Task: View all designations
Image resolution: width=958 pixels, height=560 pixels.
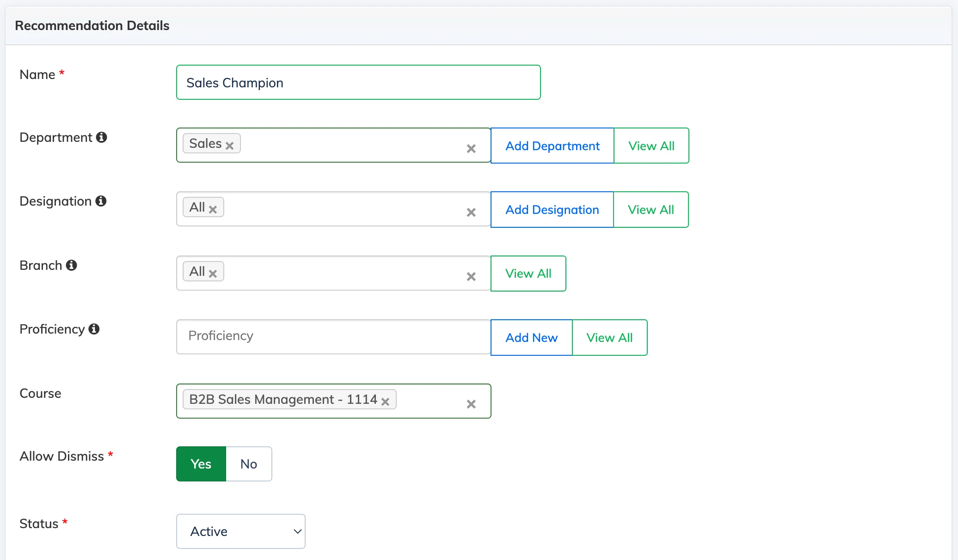Action: 651,209
